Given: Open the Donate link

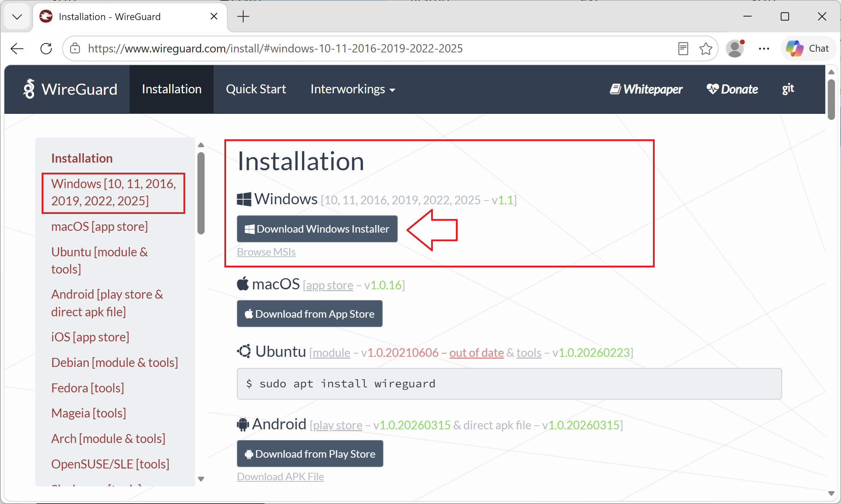Looking at the screenshot, I should pos(732,89).
